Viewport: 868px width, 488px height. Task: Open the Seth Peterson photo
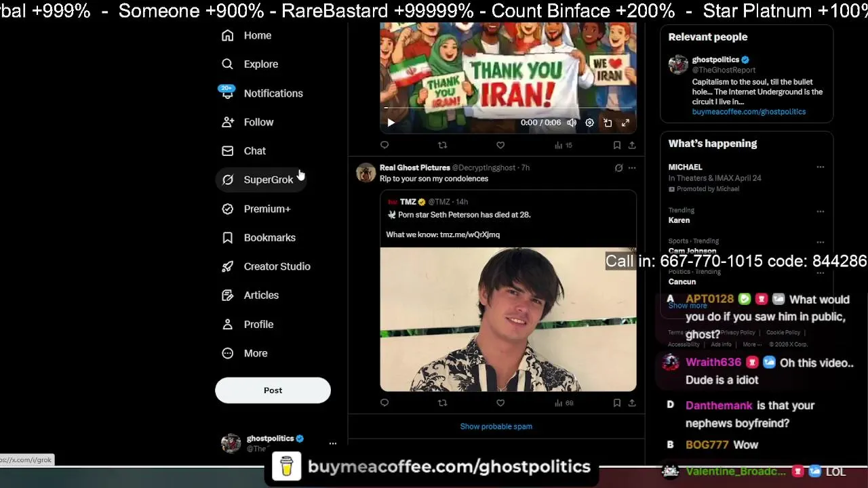coord(508,319)
